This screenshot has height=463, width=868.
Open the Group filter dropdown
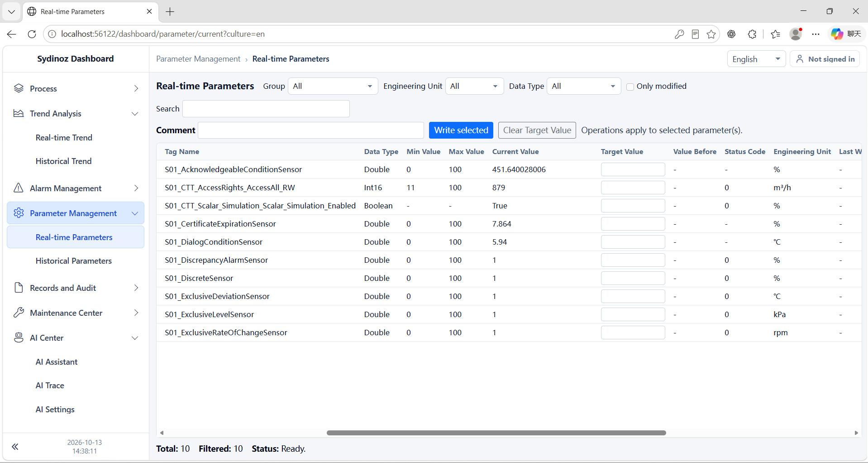coord(333,86)
